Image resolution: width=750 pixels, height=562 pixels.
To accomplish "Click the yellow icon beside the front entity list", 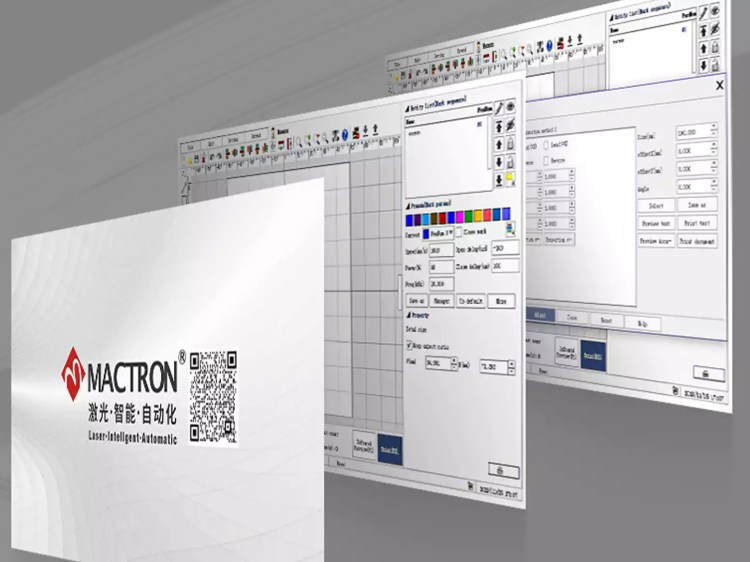I will (510, 179).
